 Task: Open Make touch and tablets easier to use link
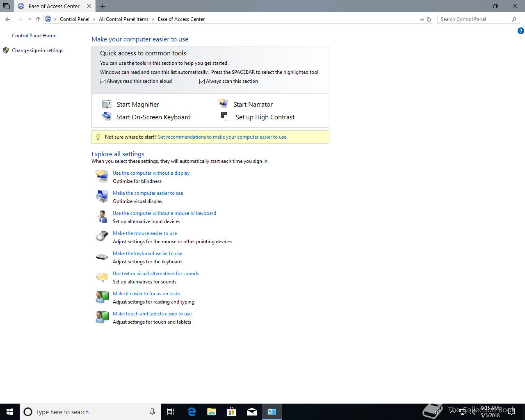pos(152,314)
